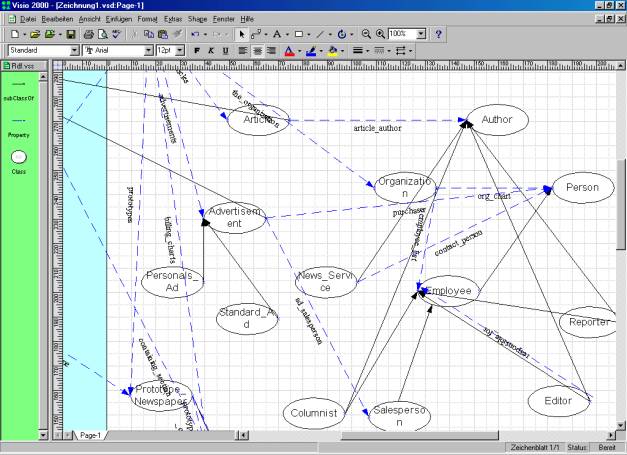Toggle Bold formatting
This screenshot has width=627, height=455.
click(196, 50)
